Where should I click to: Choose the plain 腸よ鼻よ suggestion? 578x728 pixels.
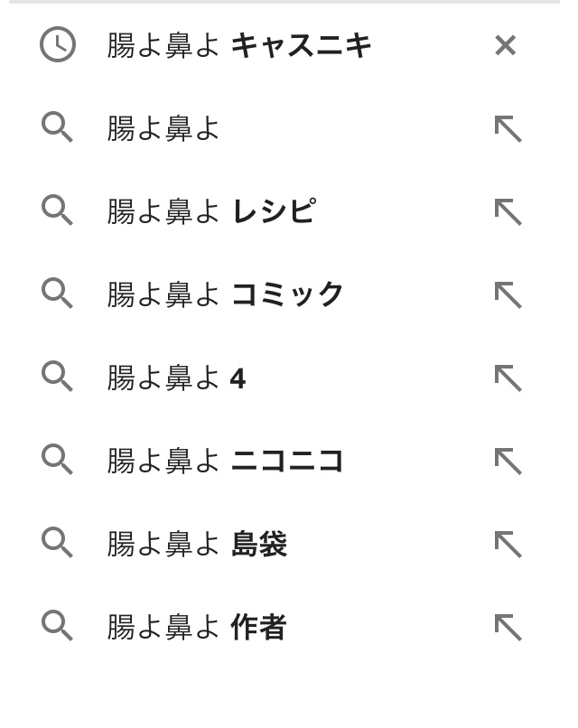click(x=163, y=128)
